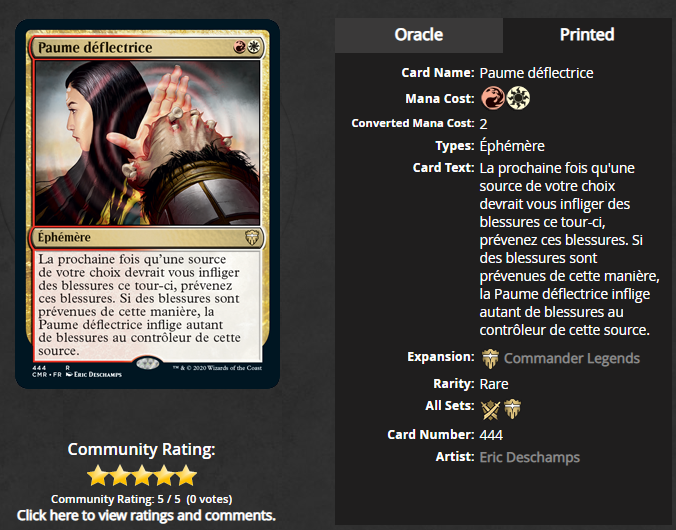The height and width of the screenshot is (530, 676).
Task: Open the Commander Legends expansion link
Action: [x=572, y=358]
